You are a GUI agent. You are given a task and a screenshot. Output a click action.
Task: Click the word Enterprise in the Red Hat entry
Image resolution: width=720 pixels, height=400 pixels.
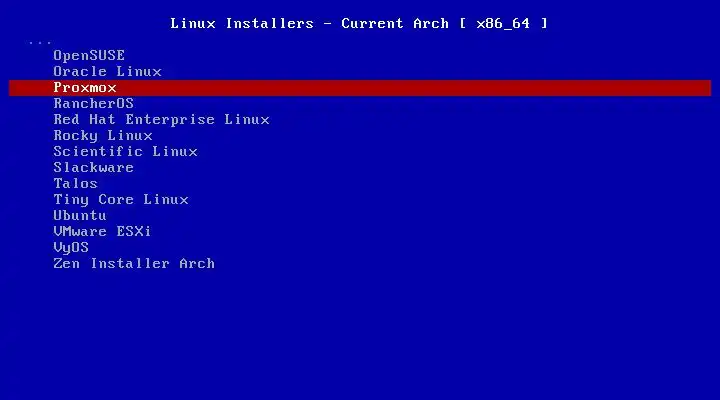coord(170,120)
